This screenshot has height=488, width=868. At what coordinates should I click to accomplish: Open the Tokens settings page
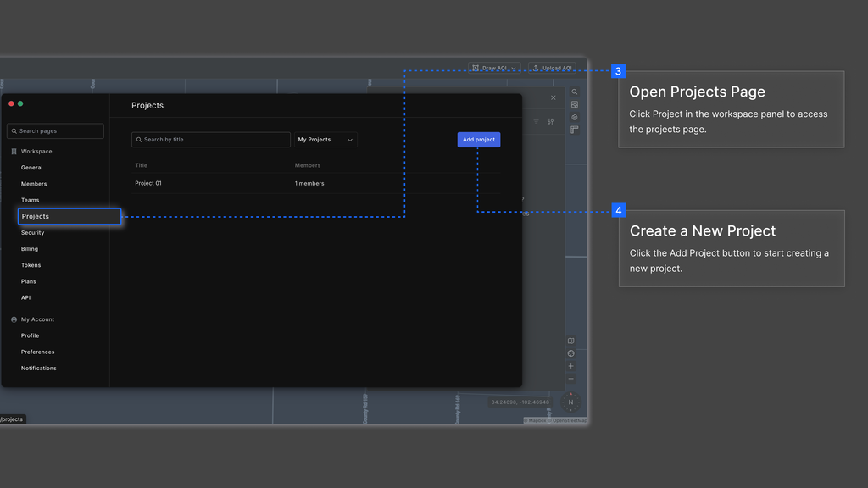click(31, 265)
